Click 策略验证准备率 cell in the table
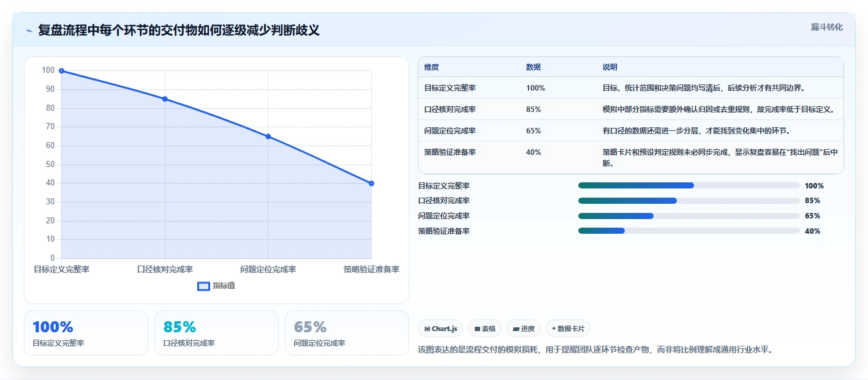 [x=450, y=152]
